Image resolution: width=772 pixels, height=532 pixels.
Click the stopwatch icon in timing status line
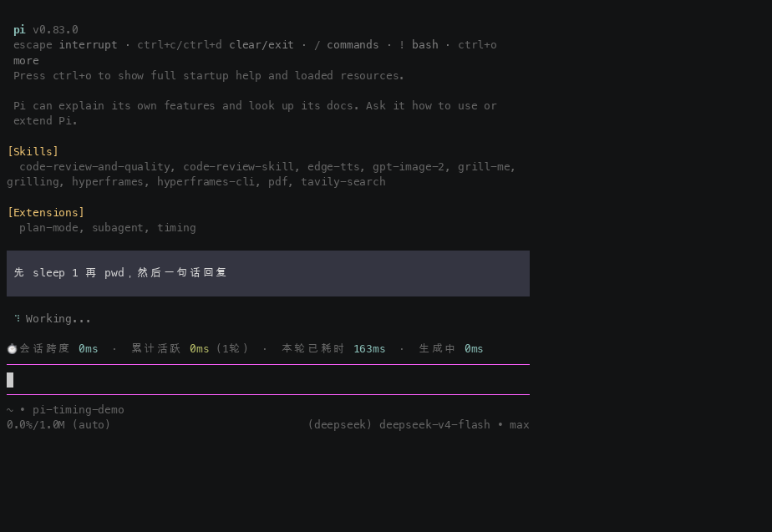(12, 349)
